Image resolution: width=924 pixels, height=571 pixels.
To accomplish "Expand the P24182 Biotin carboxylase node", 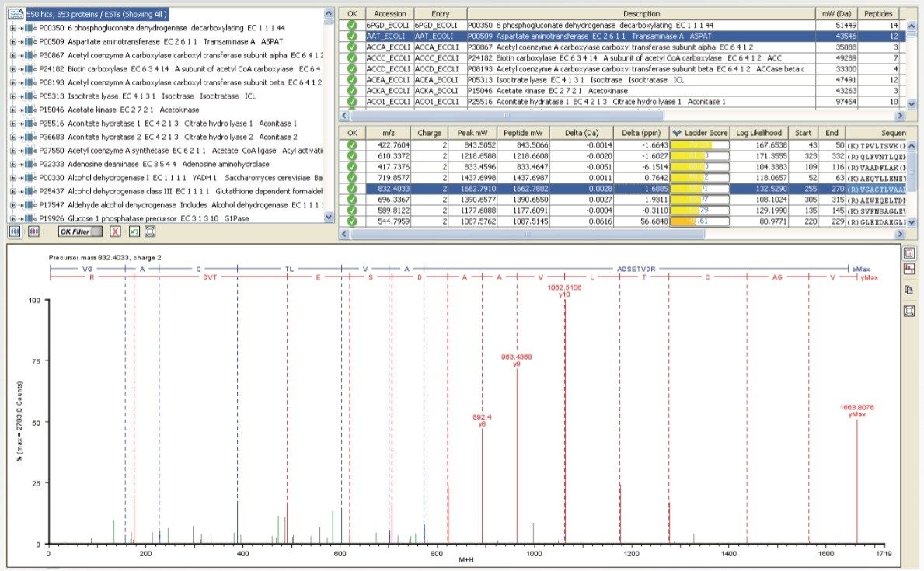I will click(x=13, y=69).
